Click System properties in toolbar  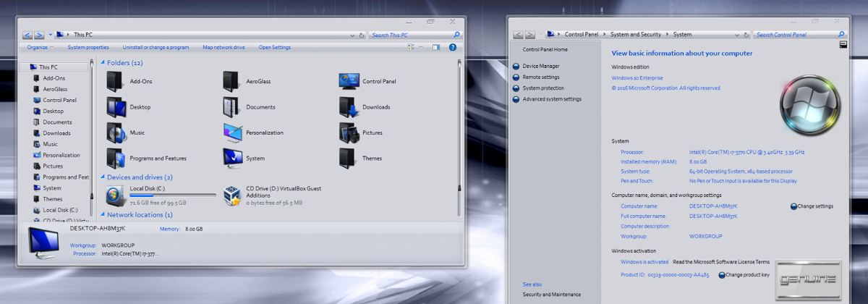88,47
